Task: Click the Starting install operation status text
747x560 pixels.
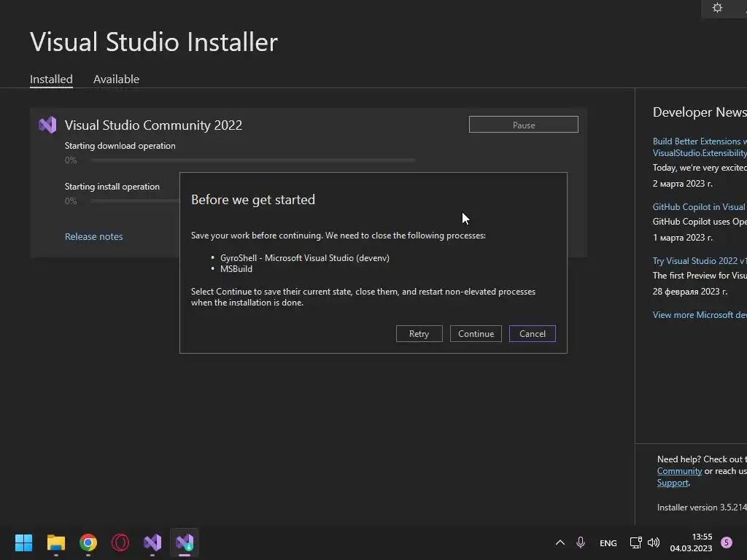Action: click(112, 187)
